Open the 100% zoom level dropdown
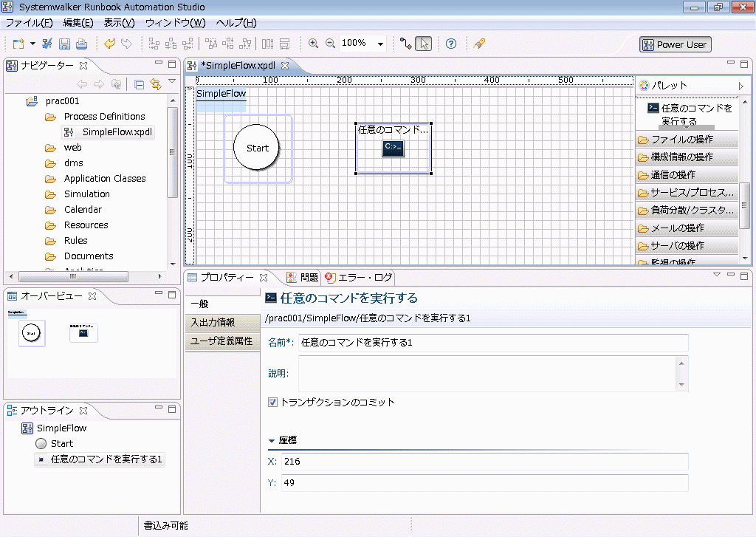Image resolution: width=756 pixels, height=537 pixels. pyautogui.click(x=380, y=44)
